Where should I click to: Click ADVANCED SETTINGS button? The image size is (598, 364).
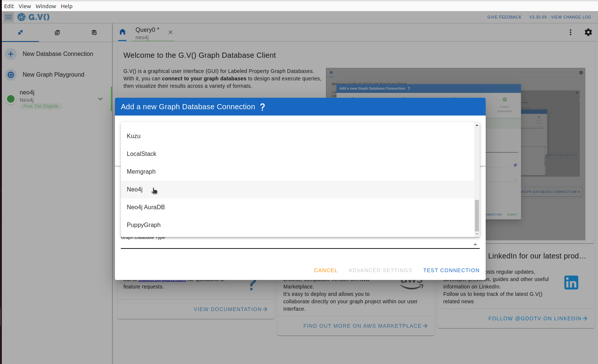380,270
